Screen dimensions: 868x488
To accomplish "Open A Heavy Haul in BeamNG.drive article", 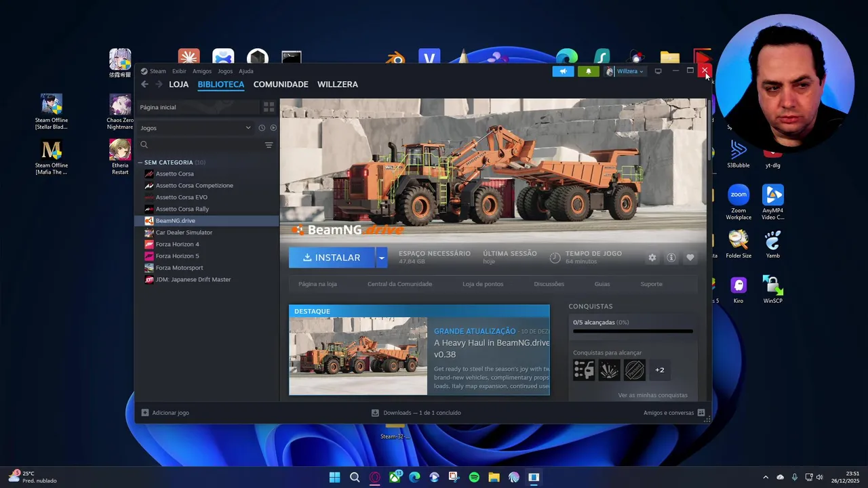I will 492,348.
